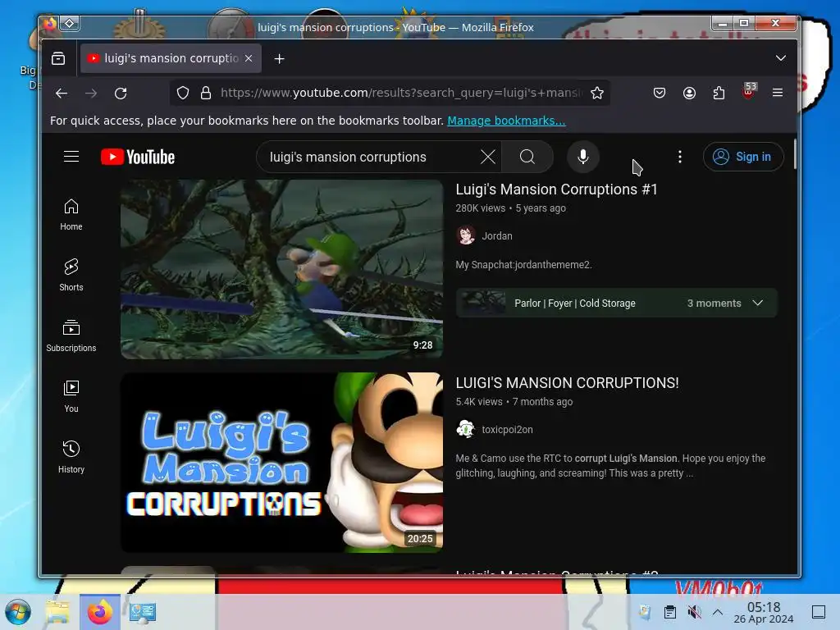Open YouTube guide hamburger menu
The width and height of the screenshot is (840, 630).
[x=71, y=157]
